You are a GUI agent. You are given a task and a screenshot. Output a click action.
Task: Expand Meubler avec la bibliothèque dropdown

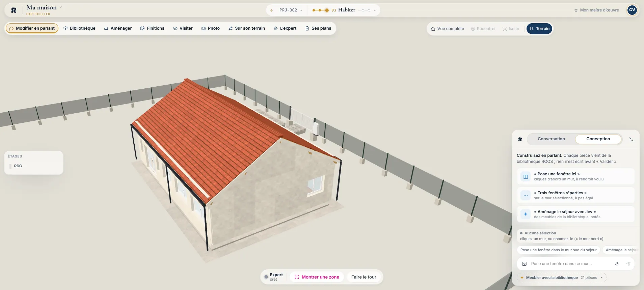point(562,278)
